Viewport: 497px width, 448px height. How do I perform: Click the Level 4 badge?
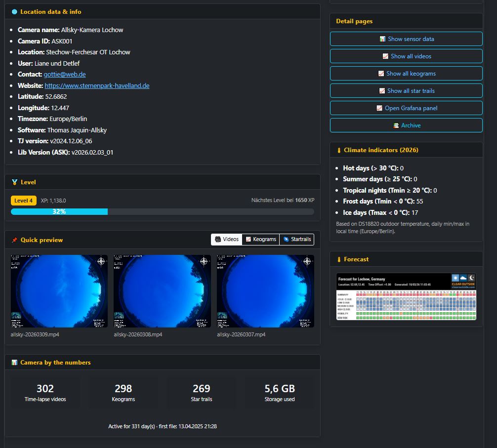tap(23, 201)
